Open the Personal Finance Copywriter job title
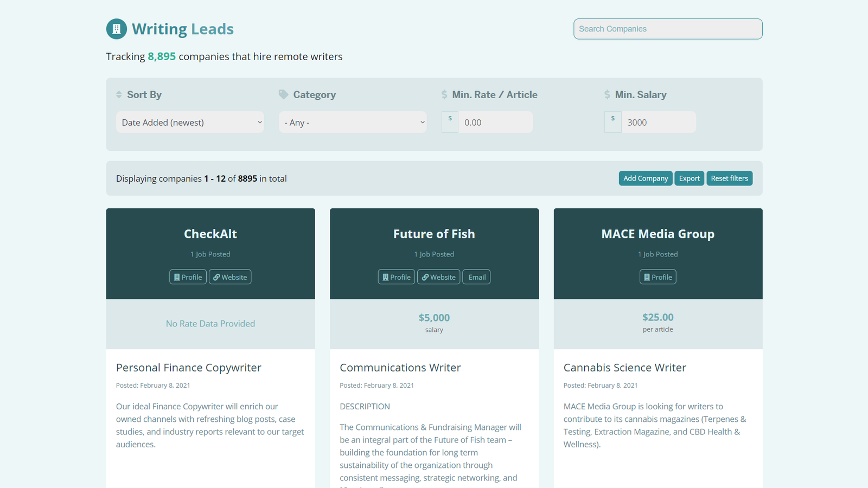The image size is (868, 488). click(x=189, y=368)
